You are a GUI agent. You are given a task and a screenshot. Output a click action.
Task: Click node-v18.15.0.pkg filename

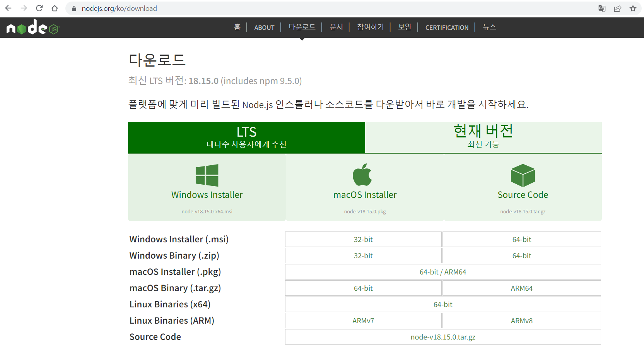click(365, 212)
